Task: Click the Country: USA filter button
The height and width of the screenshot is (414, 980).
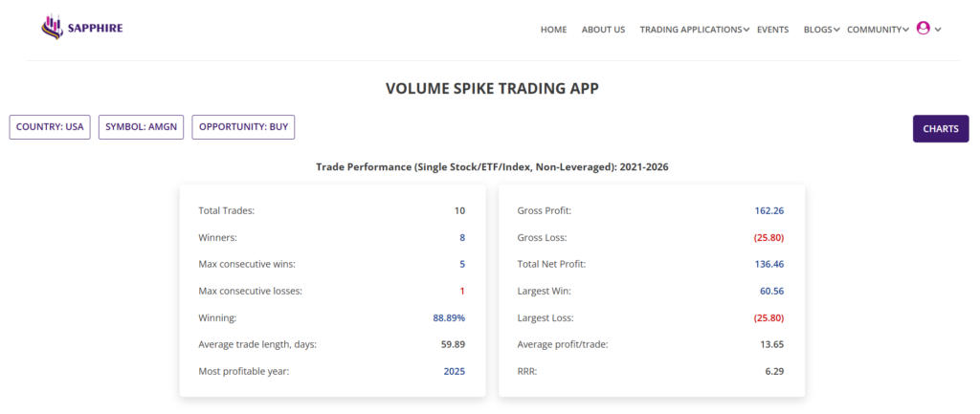Action: pyautogui.click(x=50, y=127)
